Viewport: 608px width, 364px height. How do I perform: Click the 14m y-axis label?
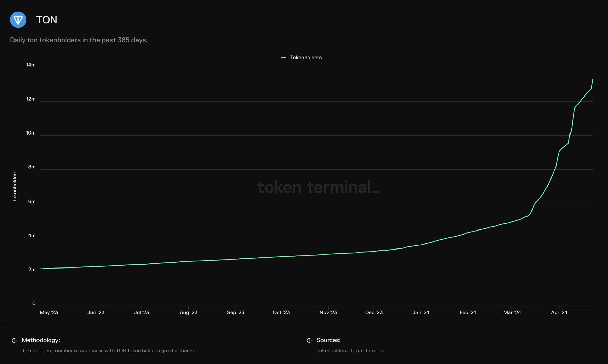pyautogui.click(x=31, y=65)
